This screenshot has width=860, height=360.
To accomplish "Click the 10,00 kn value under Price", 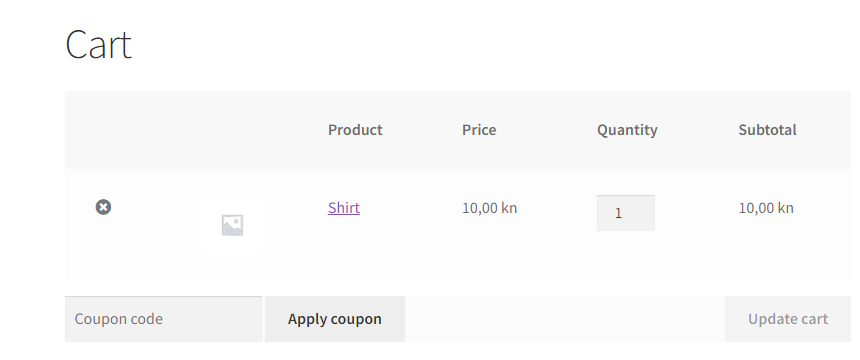I will (x=489, y=208).
